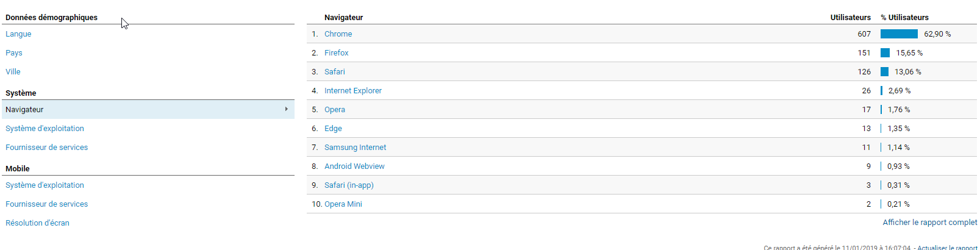Screen dimensions: 980x250
Task: Click Afficher le rapport complet
Action: [930, 223]
